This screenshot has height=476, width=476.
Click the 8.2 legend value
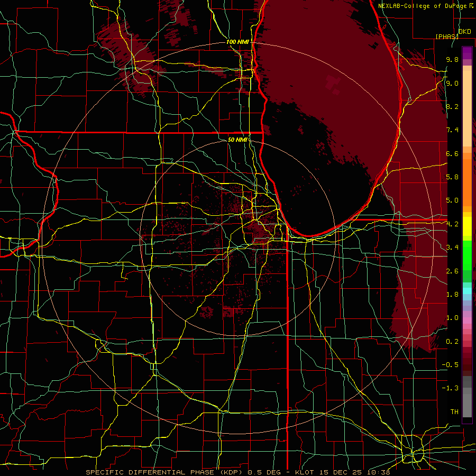pos(452,107)
